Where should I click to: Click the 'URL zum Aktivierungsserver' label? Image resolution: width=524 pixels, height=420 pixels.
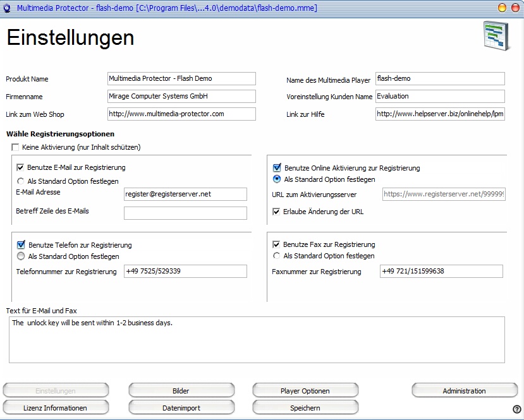[314, 195]
